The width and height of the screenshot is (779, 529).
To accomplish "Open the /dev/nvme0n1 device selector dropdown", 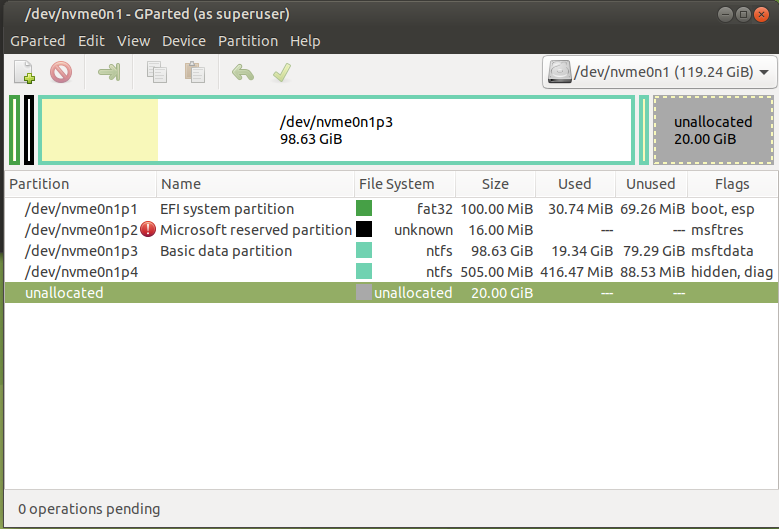I will click(x=659, y=72).
